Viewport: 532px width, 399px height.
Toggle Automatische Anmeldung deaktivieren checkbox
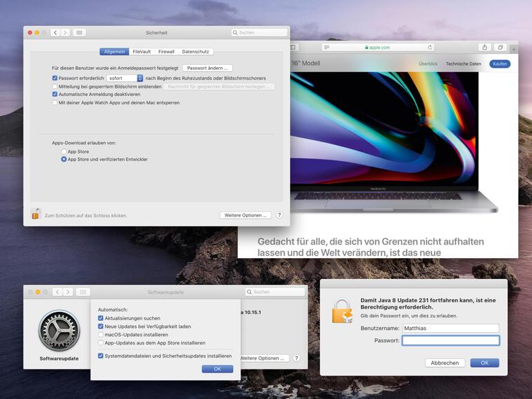[x=55, y=95]
